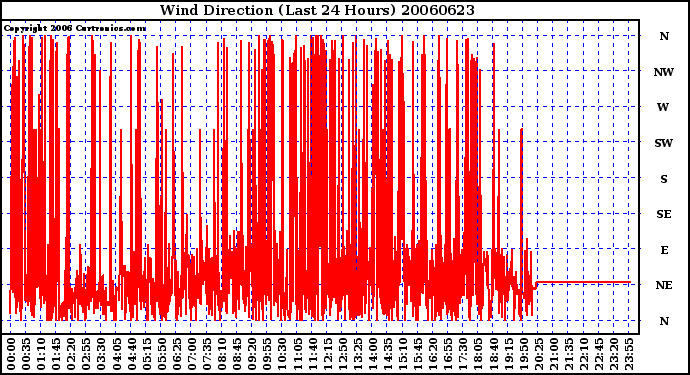Click the '07:00' time axis label

192,354
